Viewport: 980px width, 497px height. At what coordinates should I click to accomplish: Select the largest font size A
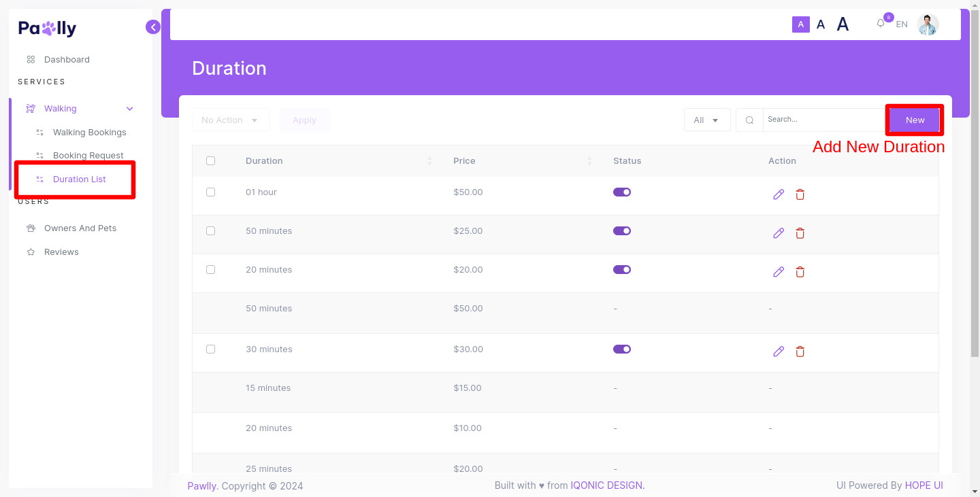click(843, 24)
